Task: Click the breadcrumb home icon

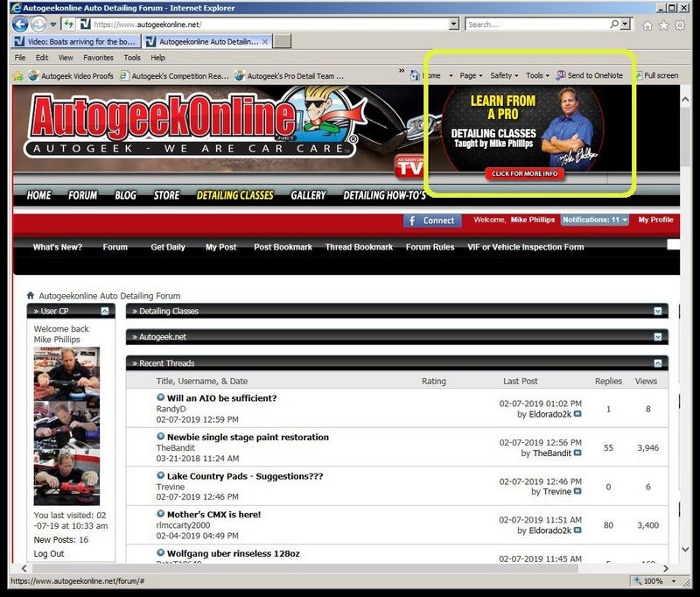Action: 31,295
